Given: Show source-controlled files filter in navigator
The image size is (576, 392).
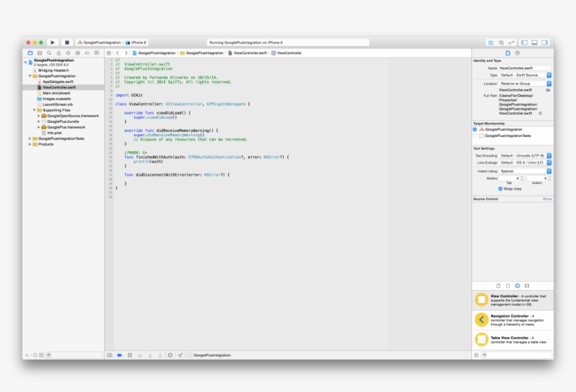Looking at the screenshot, I should pos(41,355).
